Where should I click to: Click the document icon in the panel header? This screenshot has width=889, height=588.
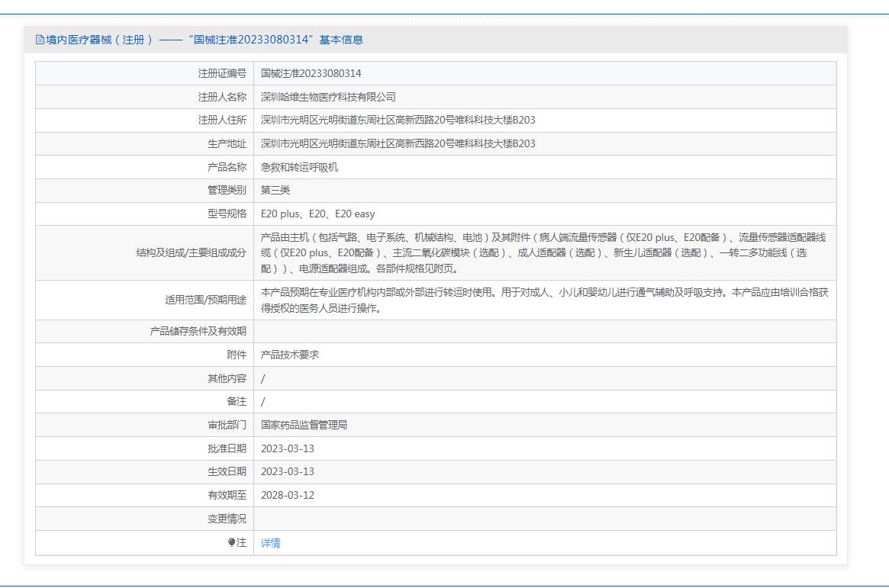(40, 40)
